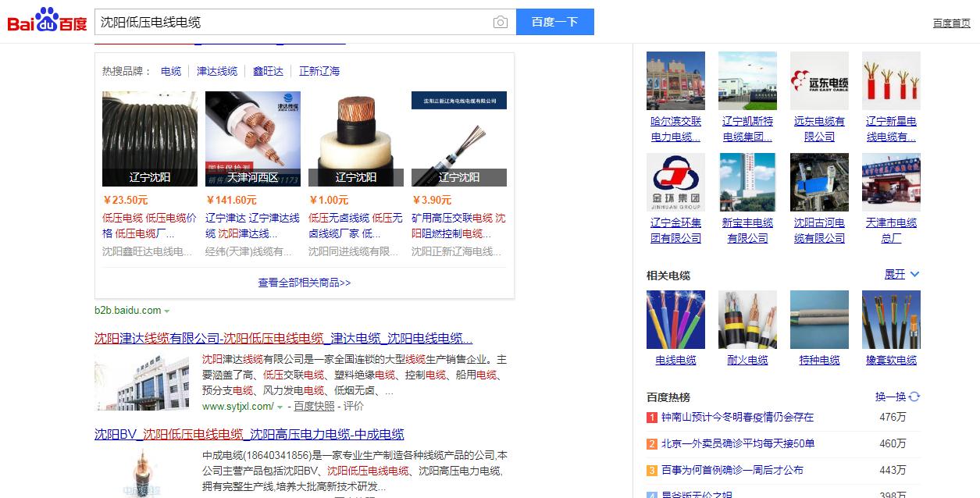Refresh hot list with 换一换
This screenshot has width=980, height=498.
point(898,397)
